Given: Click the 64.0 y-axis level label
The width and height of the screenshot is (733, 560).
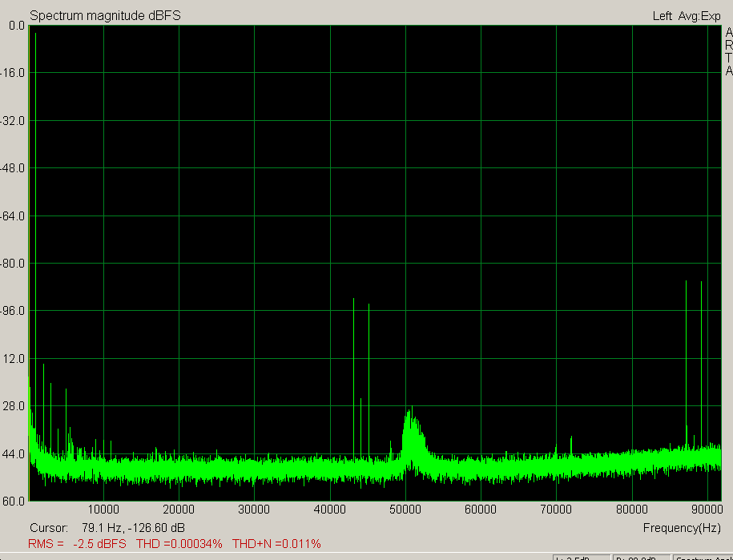Looking at the screenshot, I should point(13,216).
